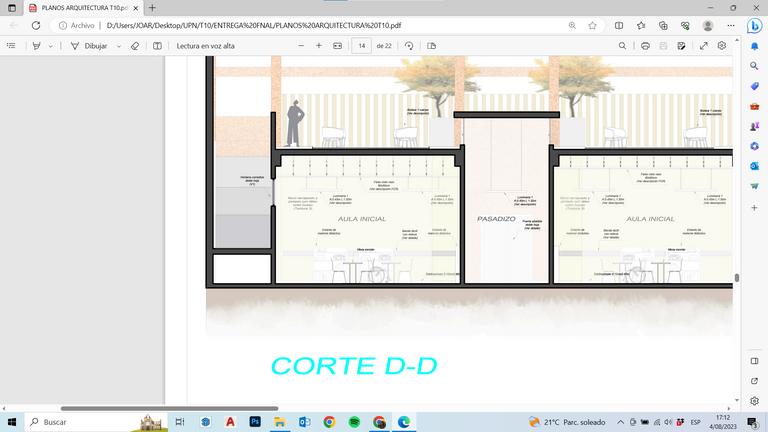Switch to Photoshop in taskbar

click(255, 422)
